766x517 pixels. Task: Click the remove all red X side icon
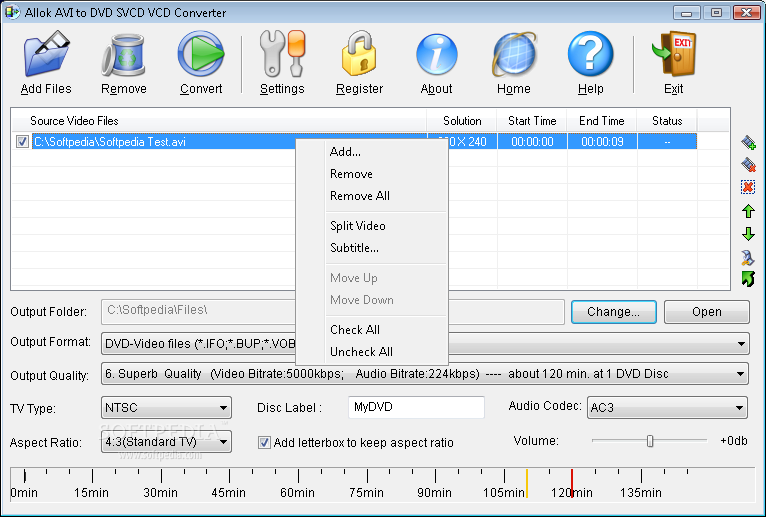(x=748, y=187)
